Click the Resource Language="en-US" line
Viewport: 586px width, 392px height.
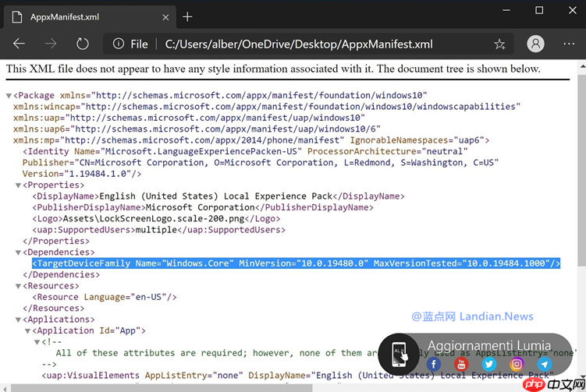pyautogui.click(x=105, y=297)
